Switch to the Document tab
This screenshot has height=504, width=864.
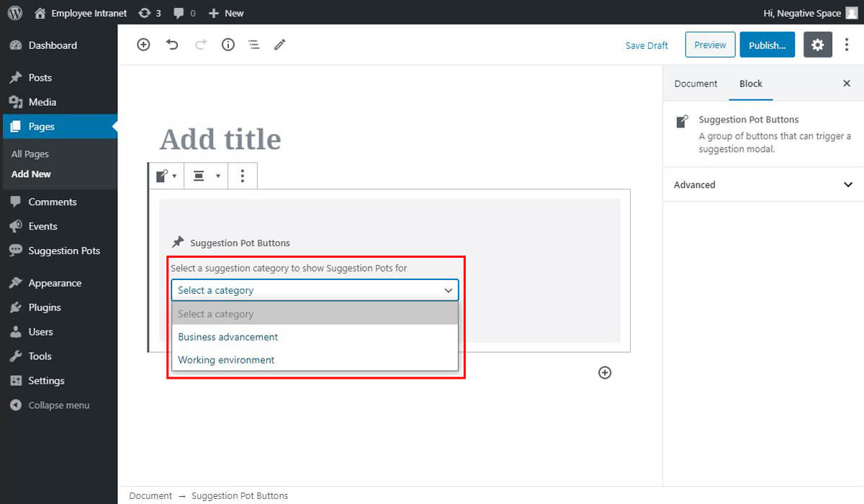point(696,84)
